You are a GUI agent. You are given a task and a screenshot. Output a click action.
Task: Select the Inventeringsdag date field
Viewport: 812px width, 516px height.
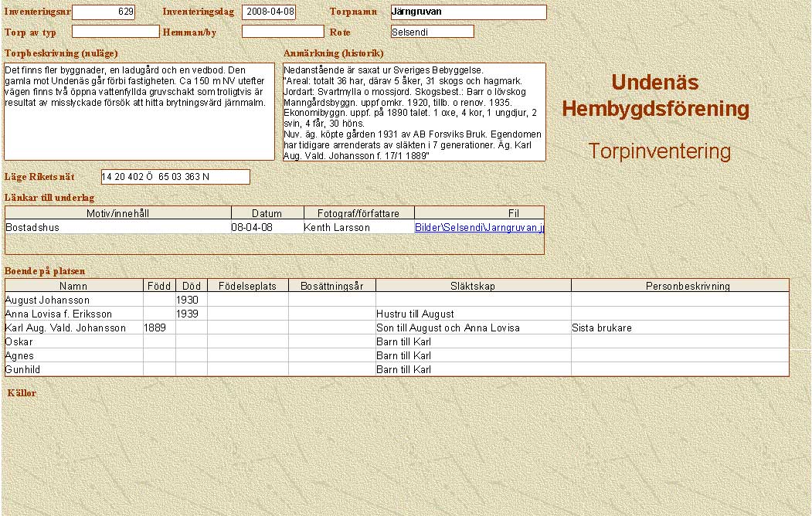coord(268,12)
